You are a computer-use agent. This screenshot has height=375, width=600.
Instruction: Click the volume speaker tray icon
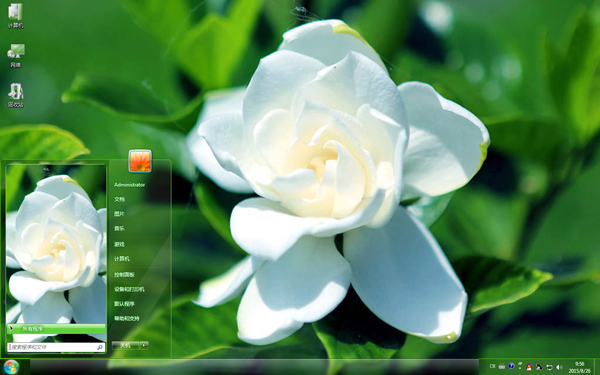point(559,367)
